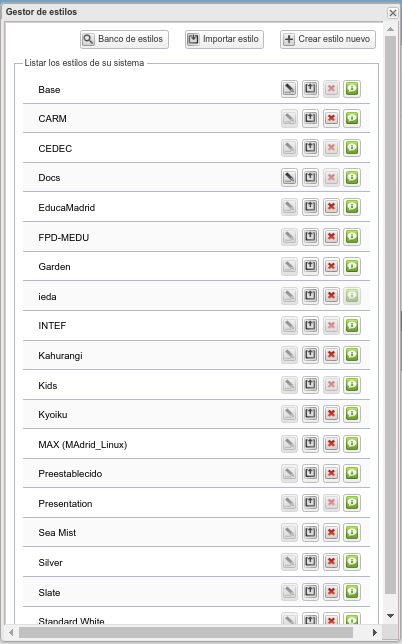Screen dimensions: 402x644
Task: Click Crear estilo nuevo button
Action: (328, 39)
